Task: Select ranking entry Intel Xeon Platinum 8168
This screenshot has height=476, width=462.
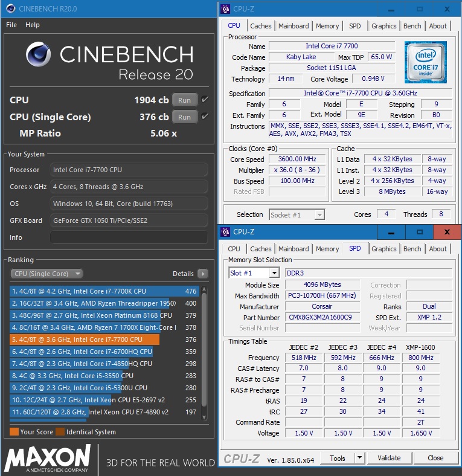Action: pyautogui.click(x=104, y=315)
